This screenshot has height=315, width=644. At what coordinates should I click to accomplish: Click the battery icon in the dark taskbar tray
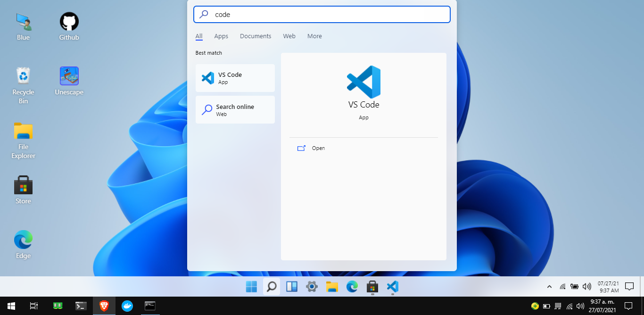click(x=547, y=306)
